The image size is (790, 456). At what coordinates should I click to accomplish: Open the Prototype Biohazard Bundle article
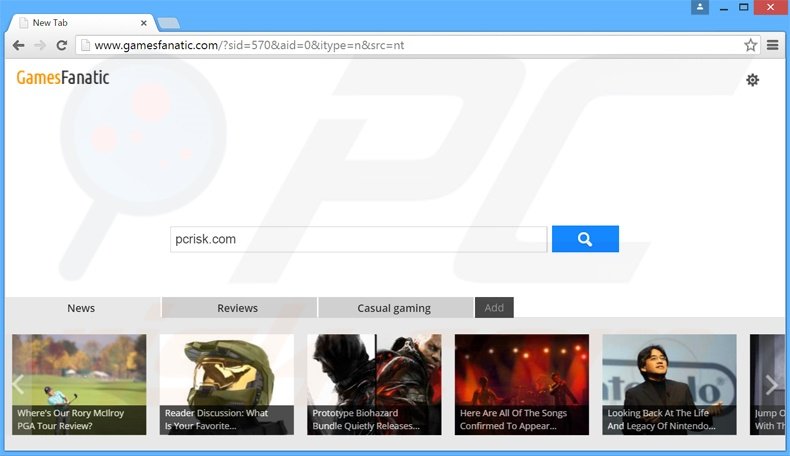pos(374,384)
